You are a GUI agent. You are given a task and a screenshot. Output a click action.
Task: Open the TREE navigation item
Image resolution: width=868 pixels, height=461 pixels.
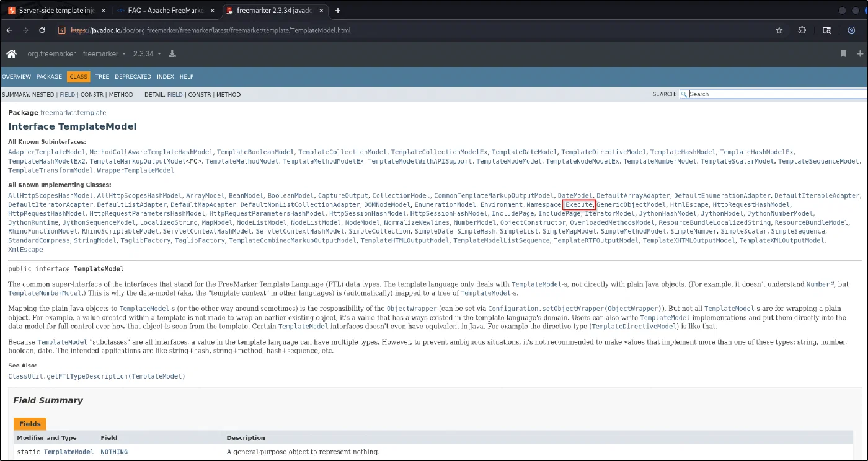102,77
